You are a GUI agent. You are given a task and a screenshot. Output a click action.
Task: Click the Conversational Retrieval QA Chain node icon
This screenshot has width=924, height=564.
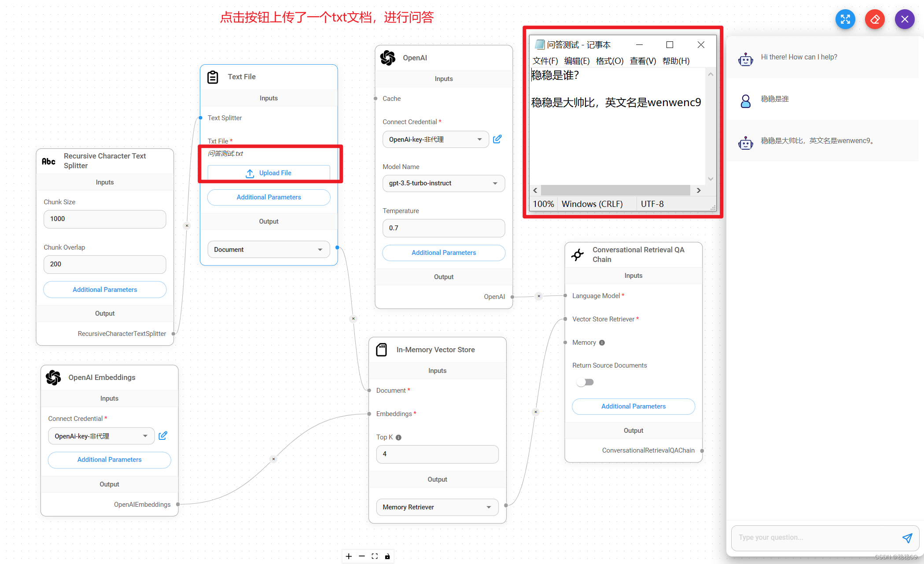578,254
